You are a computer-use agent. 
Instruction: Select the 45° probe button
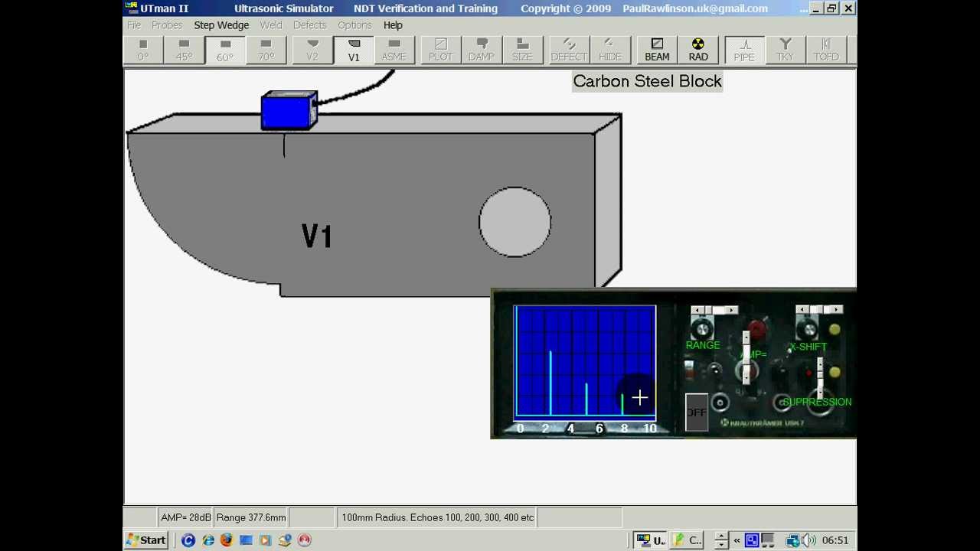pyautogui.click(x=185, y=50)
